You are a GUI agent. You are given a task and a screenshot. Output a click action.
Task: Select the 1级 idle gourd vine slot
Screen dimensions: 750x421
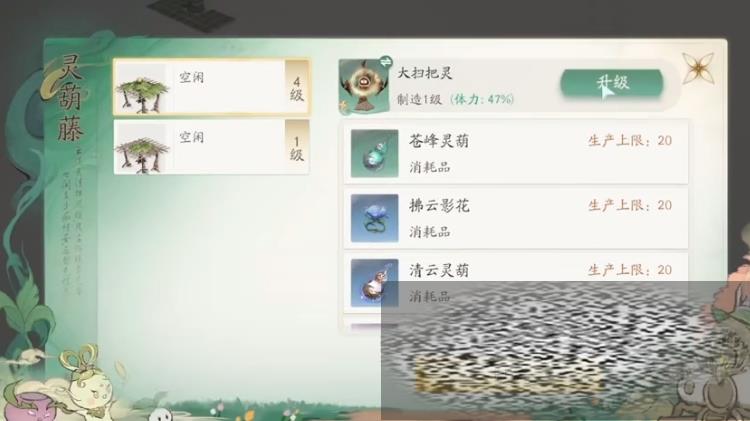pos(212,146)
